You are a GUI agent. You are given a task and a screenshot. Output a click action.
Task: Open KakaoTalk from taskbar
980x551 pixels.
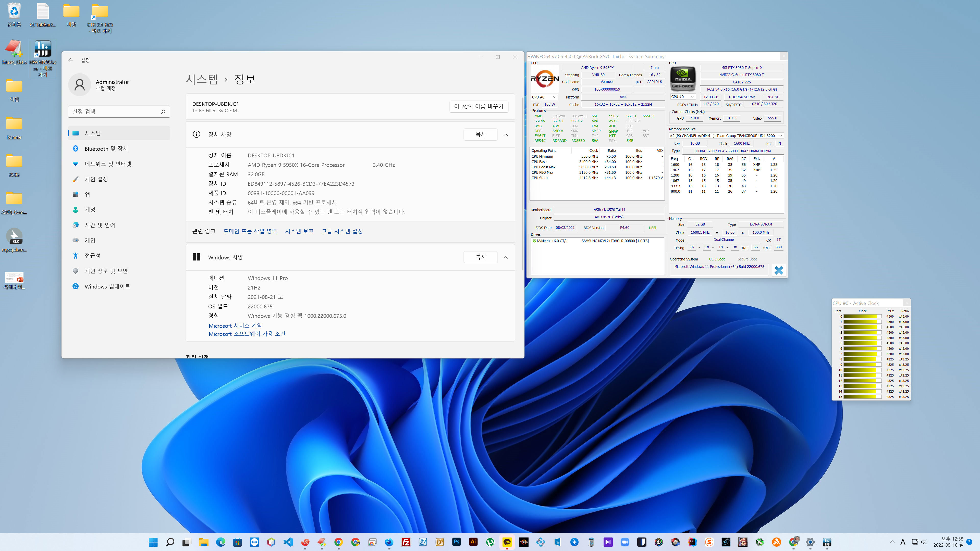tap(507, 542)
